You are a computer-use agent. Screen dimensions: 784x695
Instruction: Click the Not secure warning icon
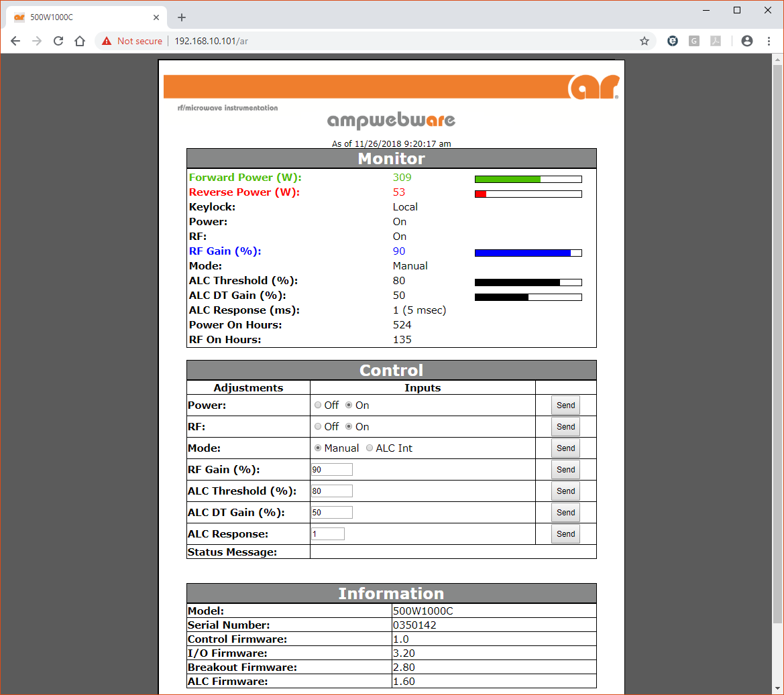pyautogui.click(x=107, y=41)
